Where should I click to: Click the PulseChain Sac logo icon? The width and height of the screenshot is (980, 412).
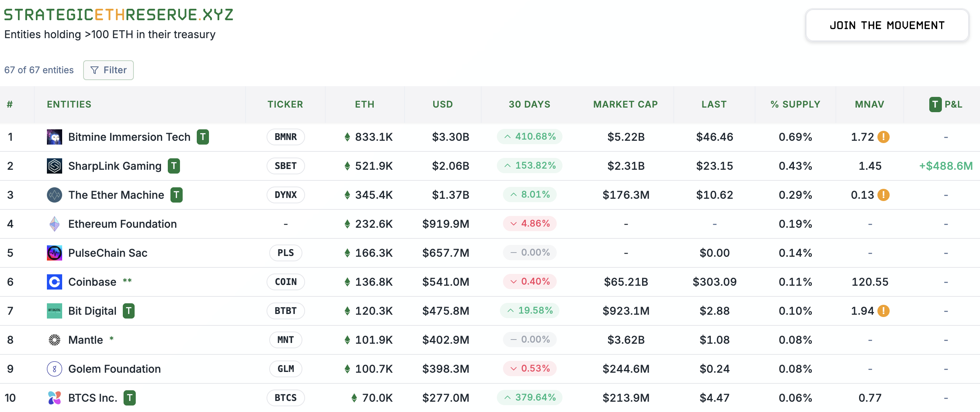coord(54,253)
